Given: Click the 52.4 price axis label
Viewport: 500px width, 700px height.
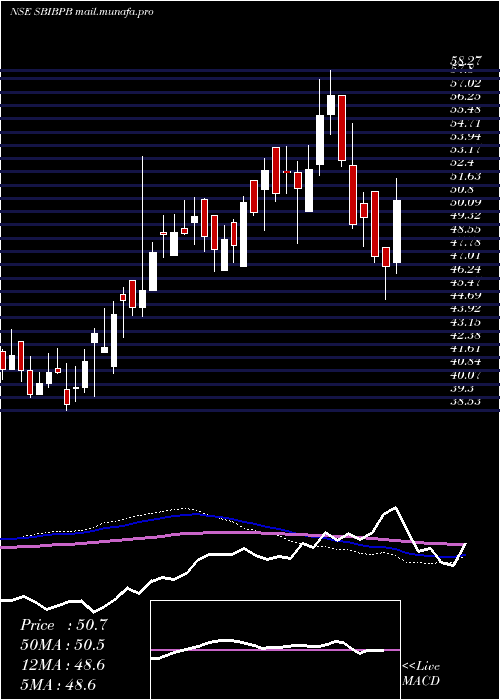Looking at the screenshot, I should [x=462, y=162].
